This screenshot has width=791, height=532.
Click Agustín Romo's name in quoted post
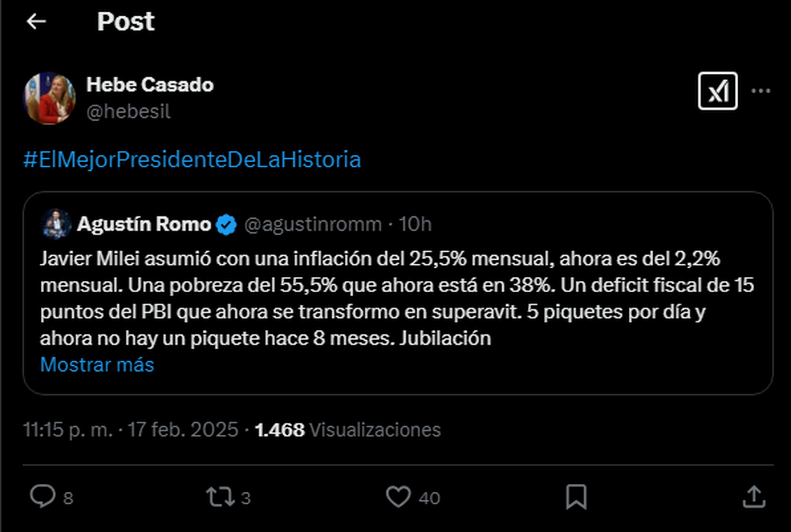point(144,225)
